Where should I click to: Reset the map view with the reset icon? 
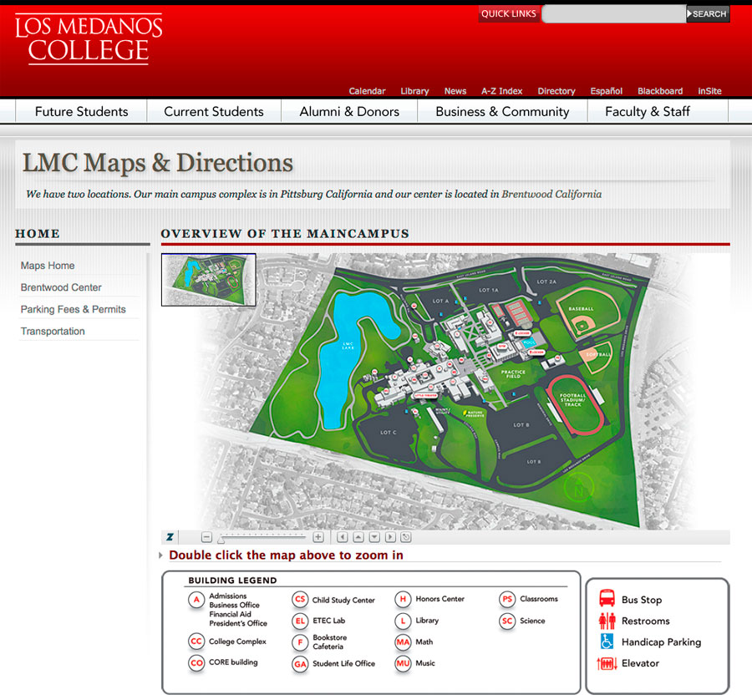click(406, 537)
